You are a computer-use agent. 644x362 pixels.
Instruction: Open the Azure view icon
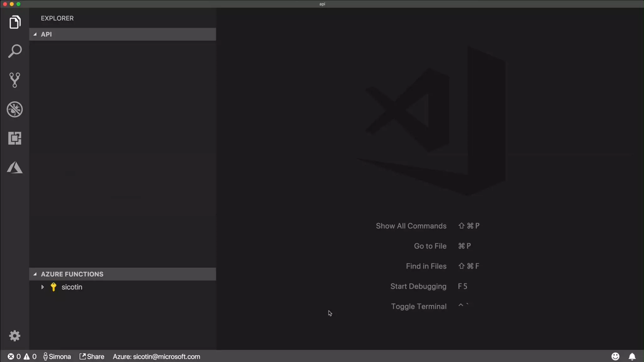coord(15,167)
